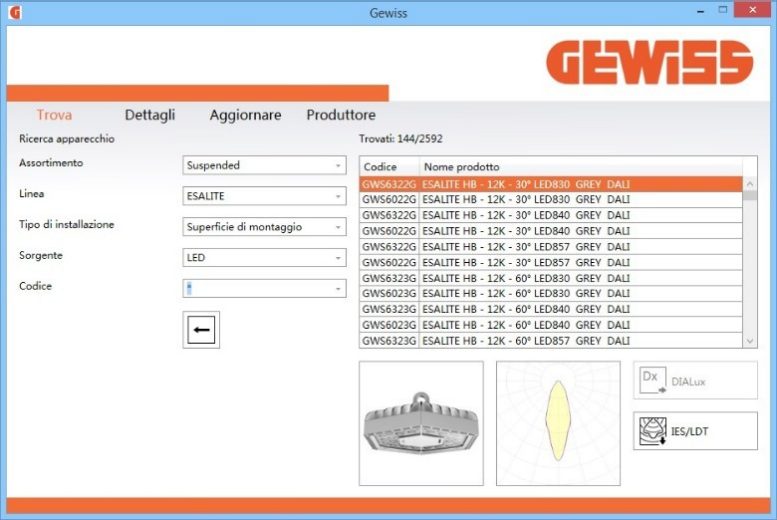Expand the Assortimento dropdown
The image size is (777, 520).
pos(264,165)
